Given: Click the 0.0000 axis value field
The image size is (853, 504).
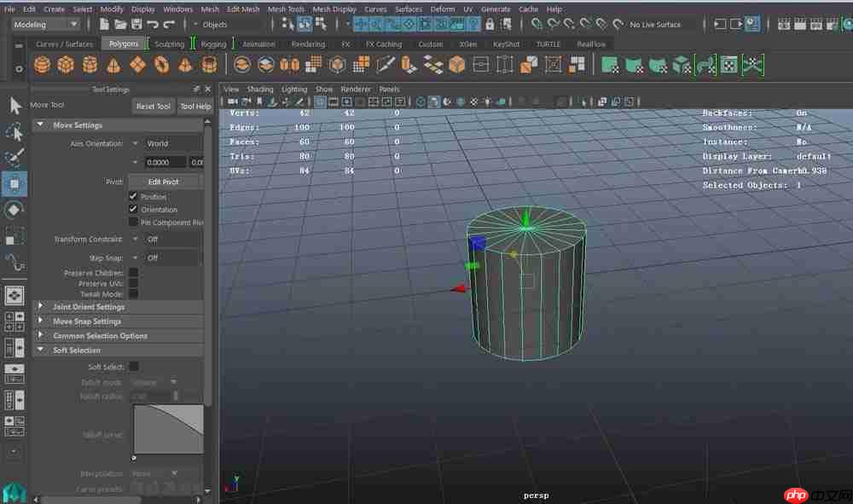Looking at the screenshot, I should tap(165, 162).
